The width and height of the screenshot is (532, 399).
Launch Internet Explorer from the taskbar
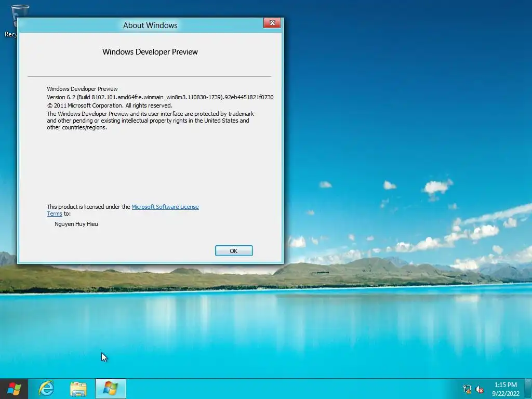pos(46,389)
